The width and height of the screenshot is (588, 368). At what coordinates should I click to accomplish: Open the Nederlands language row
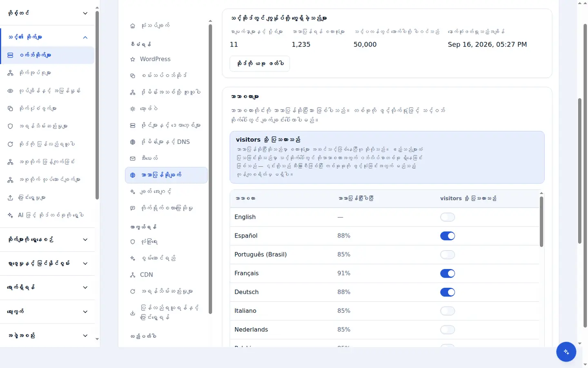click(384, 330)
